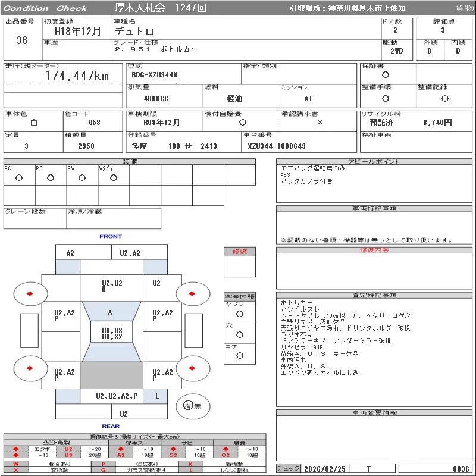Viewport: 476px width, 476px height.
Task: Click the vehicle name デュトロ
Action: click(134, 32)
